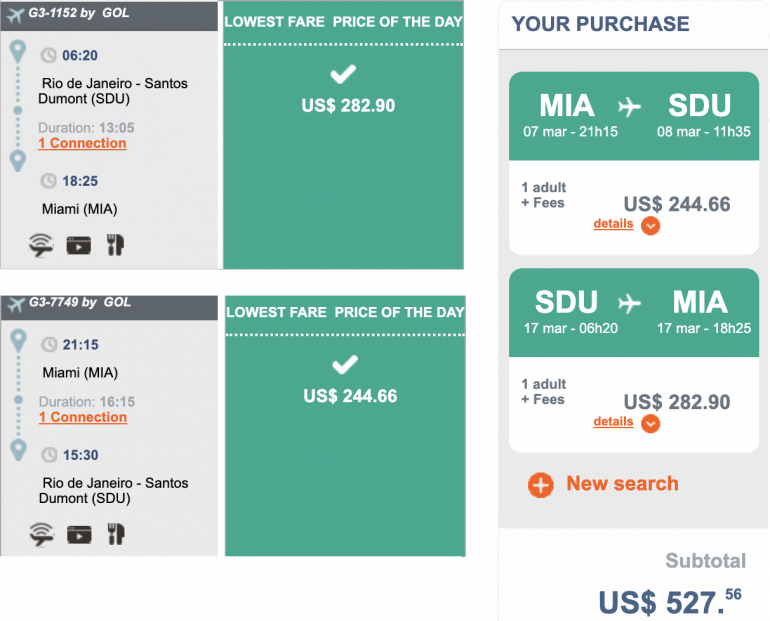Click the meal icon on flight G3-7749
The height and width of the screenshot is (621, 770).
(115, 534)
